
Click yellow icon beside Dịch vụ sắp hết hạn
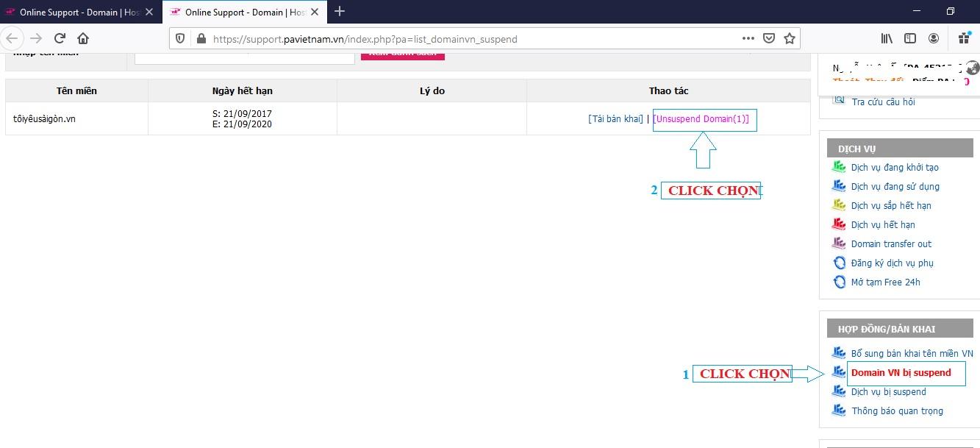click(839, 205)
